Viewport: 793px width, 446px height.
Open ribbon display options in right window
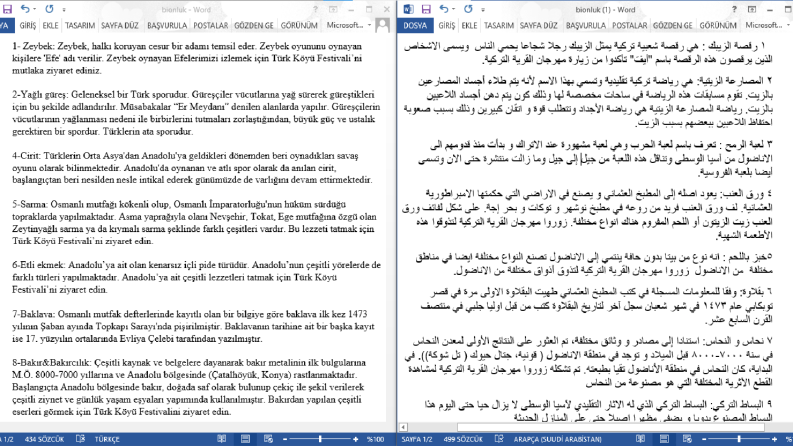point(752,10)
